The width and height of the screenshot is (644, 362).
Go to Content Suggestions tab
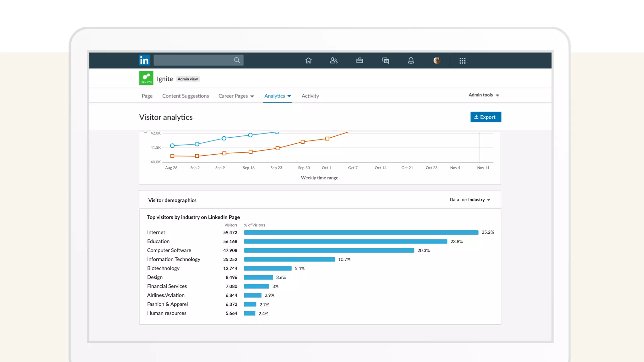[x=186, y=96]
